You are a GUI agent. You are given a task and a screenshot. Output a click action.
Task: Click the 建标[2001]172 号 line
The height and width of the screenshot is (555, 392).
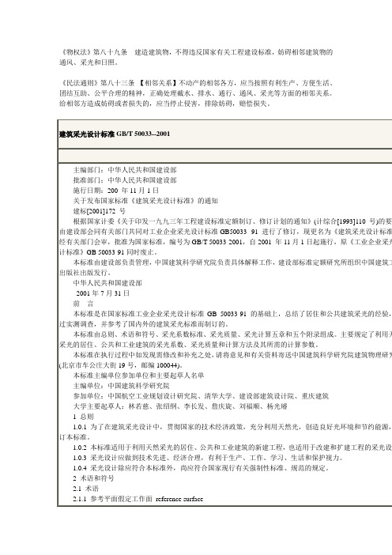click(99, 211)
